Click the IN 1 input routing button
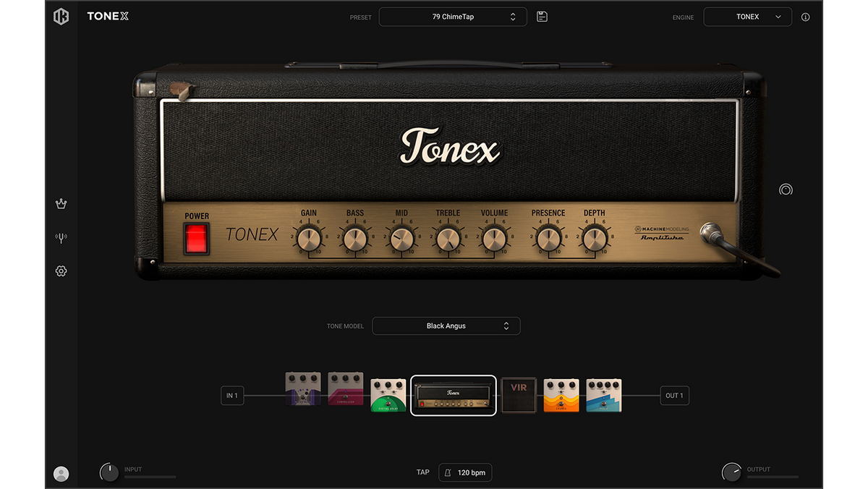Viewport: 868px width, 489px height. pos(232,396)
